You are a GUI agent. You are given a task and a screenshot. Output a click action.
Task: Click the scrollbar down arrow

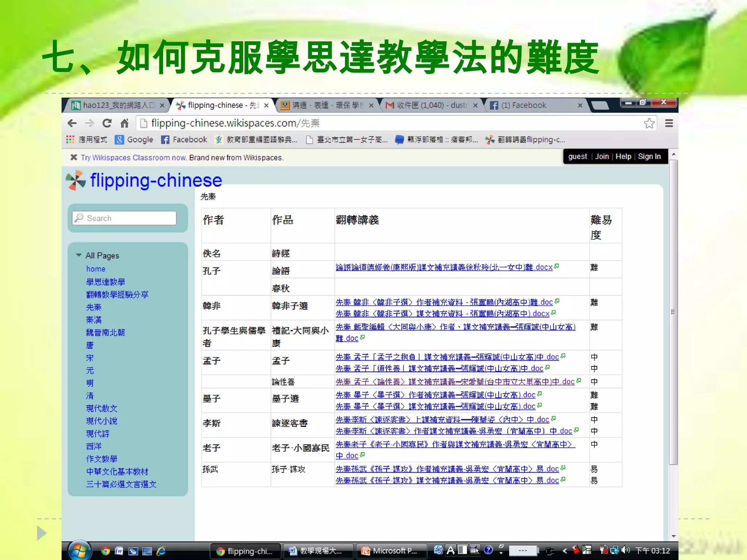click(674, 536)
